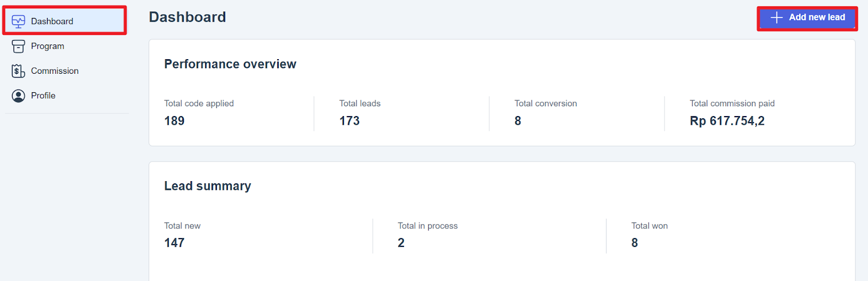The width and height of the screenshot is (868, 281).
Task: Select the Rp 617.754,2 commission amount
Action: (727, 121)
